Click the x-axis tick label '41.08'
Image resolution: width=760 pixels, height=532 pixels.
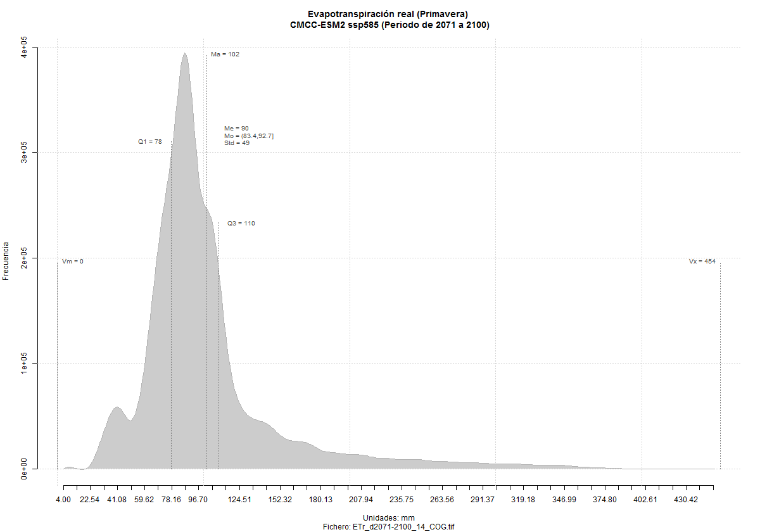click(117, 500)
